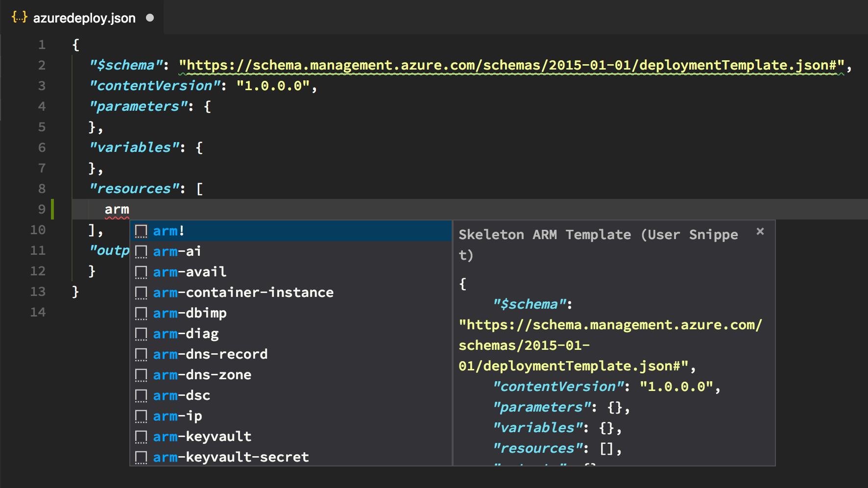Choose the arm-dbimp snippet suggestion
The width and height of the screenshot is (868, 488).
tap(290, 313)
